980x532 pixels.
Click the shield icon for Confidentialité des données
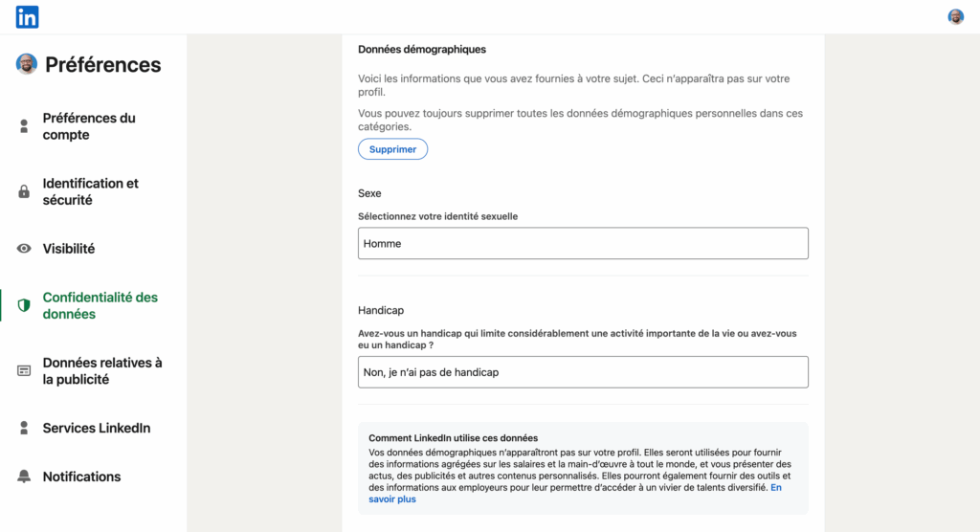24,305
